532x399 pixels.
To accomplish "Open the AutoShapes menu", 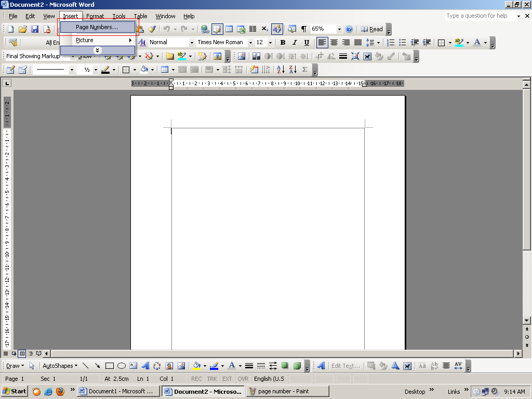I will 60,366.
